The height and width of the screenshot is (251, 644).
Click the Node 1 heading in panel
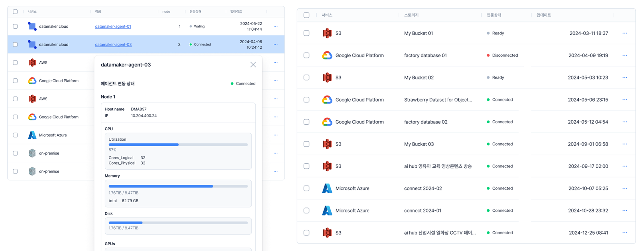tap(108, 97)
